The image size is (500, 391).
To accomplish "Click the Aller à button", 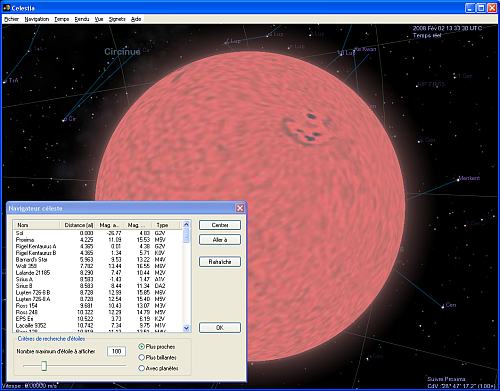I will (x=220, y=240).
